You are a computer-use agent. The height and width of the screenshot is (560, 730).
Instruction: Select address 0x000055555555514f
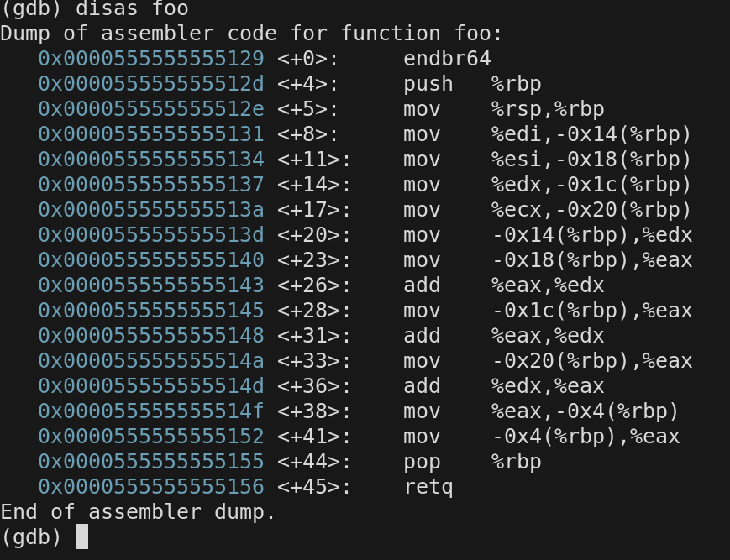tap(151, 411)
